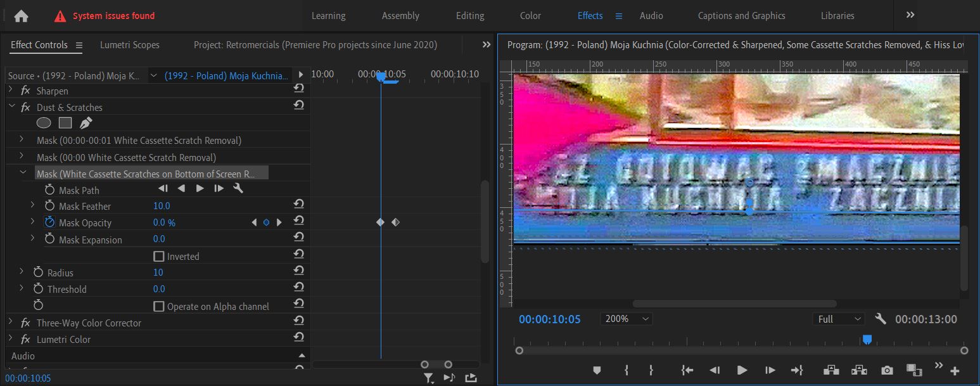Track selected mask forward one frame
Image resolution: width=980 pixels, height=386 pixels.
(x=219, y=189)
